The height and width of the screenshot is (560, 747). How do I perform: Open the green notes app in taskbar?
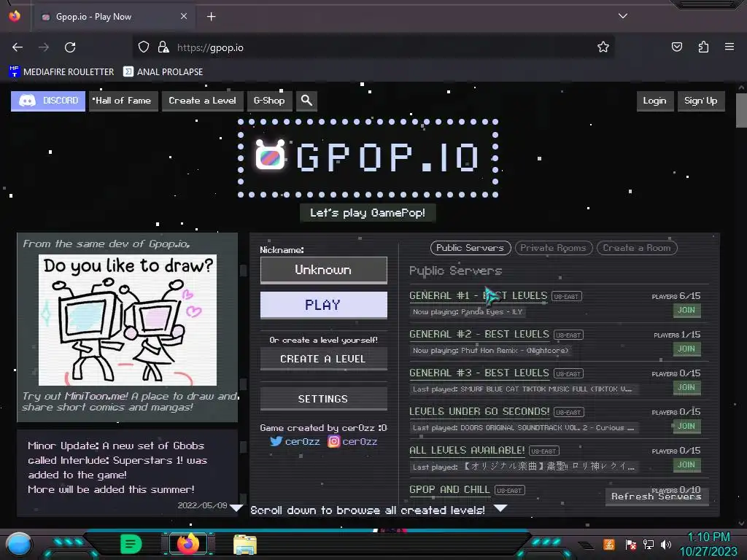coord(131,544)
